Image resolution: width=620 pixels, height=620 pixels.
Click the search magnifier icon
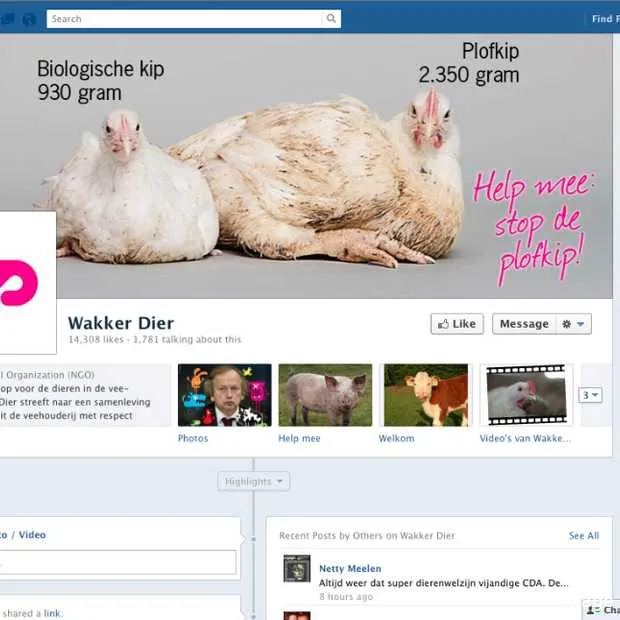(x=331, y=19)
